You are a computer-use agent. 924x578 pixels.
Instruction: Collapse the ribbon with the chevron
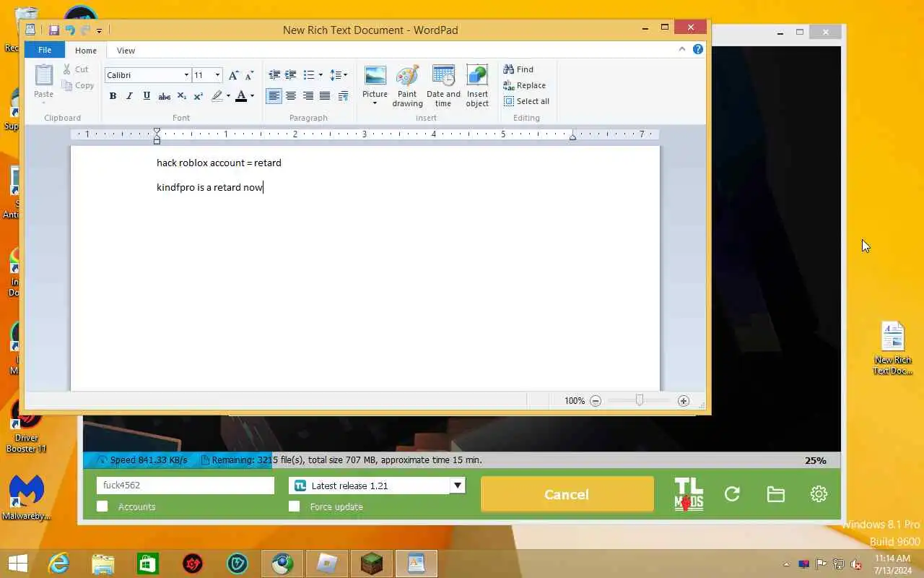681,49
